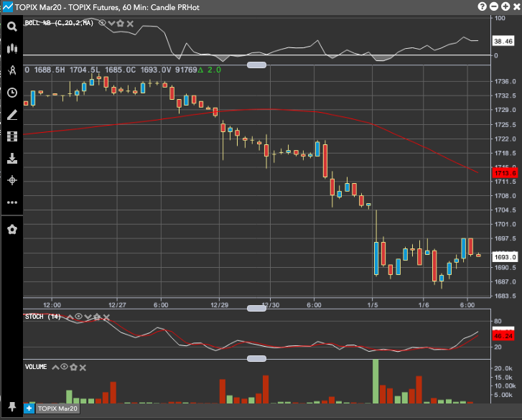Grab divider handle between BOLL and price panels
The height and width of the screenshot is (420, 522).
pyautogui.click(x=256, y=65)
